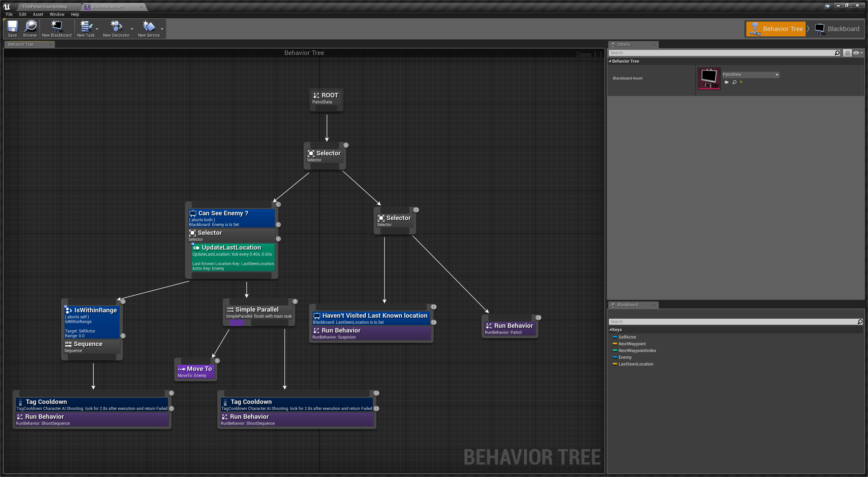868x477 pixels.
Task: Browse to PatrolData asset magnifier icon
Action: tap(735, 82)
